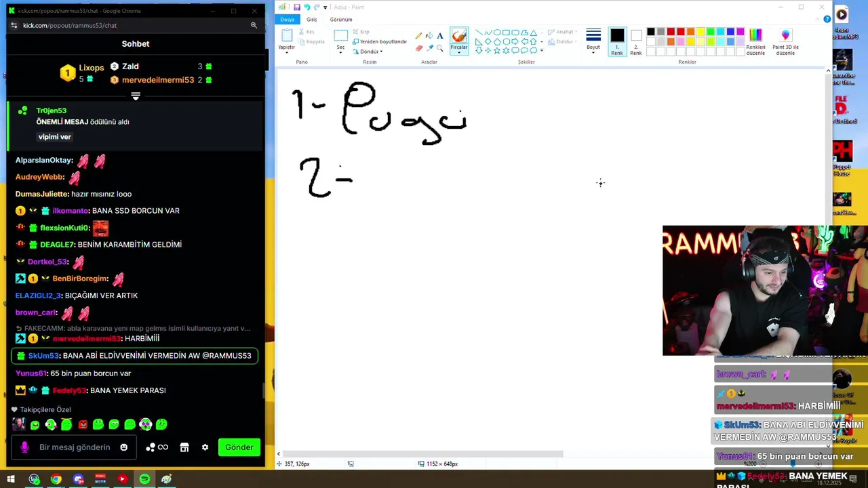Image resolution: width=868 pixels, height=488 pixels.
Task: Click the Redo arrow in Paint title bar
Action: tap(317, 7)
